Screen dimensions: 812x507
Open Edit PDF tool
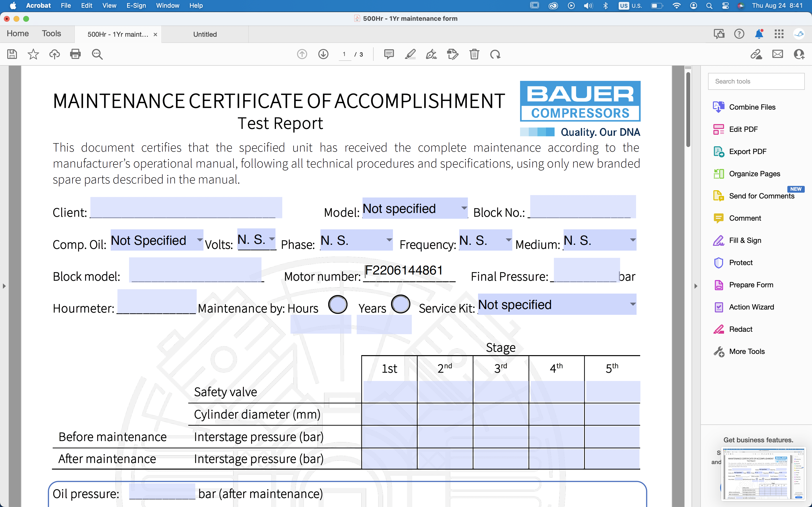[743, 129]
